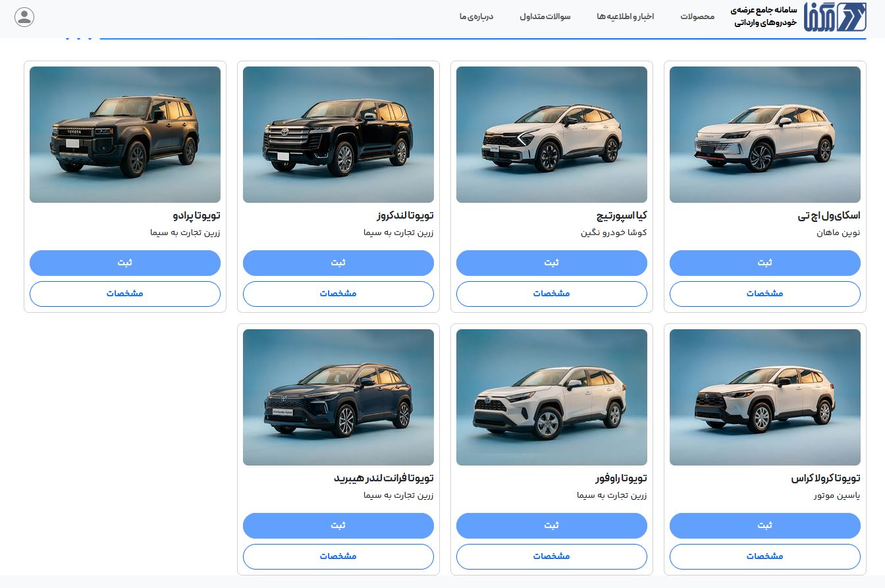The height and width of the screenshot is (588, 885).
Task: Click the blue site logo
Action: (826, 17)
